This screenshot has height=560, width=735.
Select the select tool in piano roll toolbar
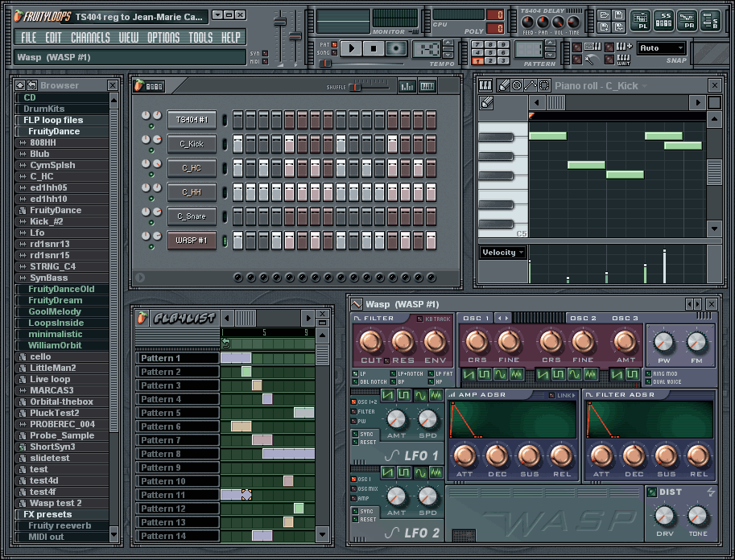tap(543, 85)
